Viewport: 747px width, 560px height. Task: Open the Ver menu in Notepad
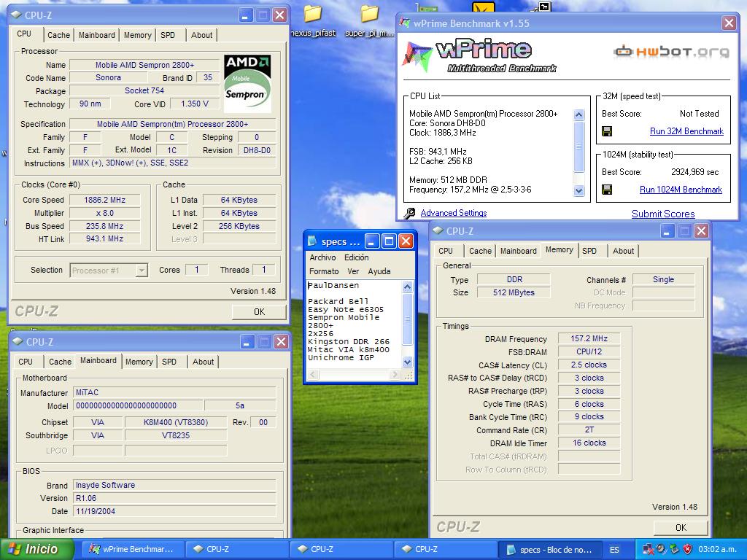tap(353, 271)
